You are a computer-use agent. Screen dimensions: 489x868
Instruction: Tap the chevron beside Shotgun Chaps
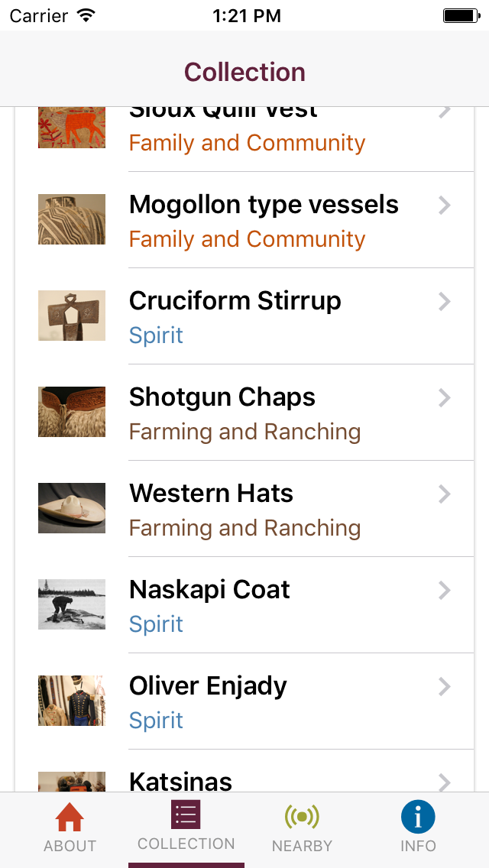pyautogui.click(x=445, y=397)
